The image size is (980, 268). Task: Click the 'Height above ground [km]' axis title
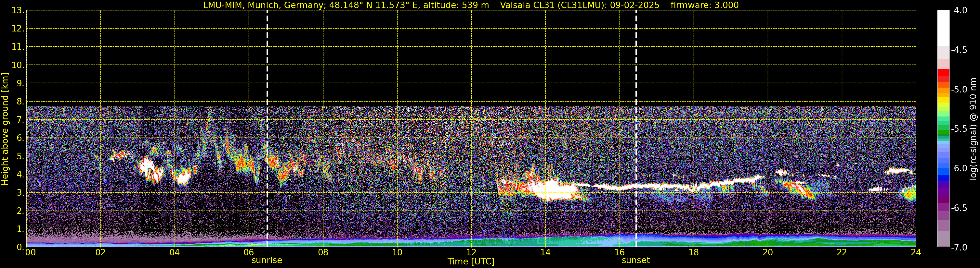[x=5, y=129]
